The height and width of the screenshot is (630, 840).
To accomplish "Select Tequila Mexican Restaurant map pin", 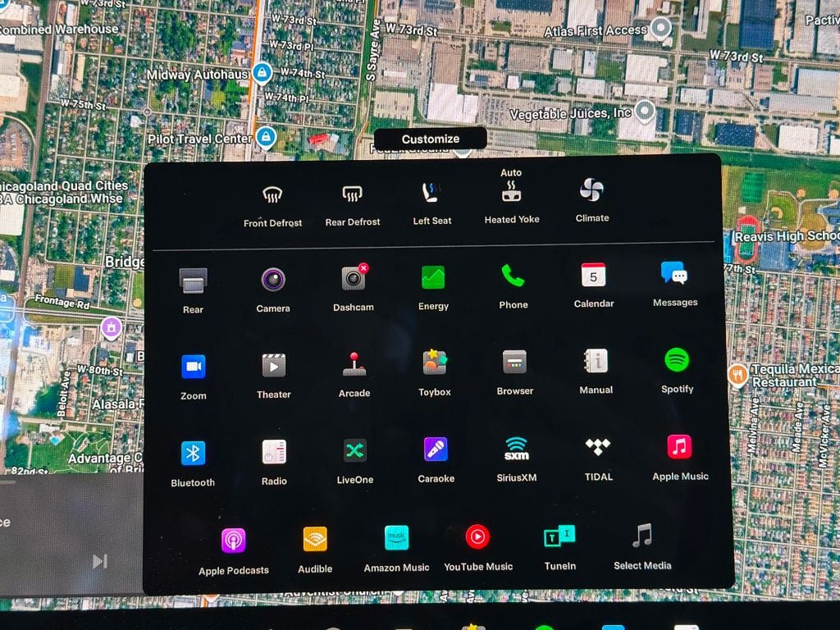I will click(x=737, y=374).
